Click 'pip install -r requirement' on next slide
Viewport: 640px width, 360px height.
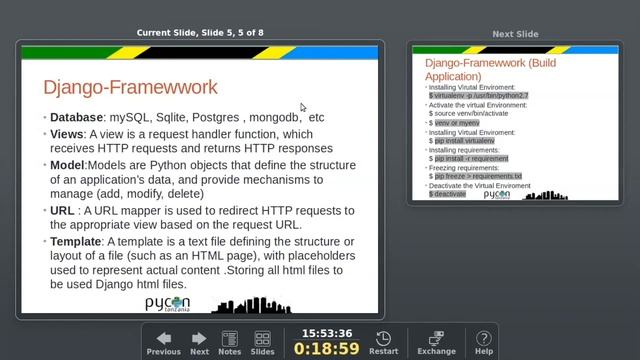pyautogui.click(x=471, y=158)
